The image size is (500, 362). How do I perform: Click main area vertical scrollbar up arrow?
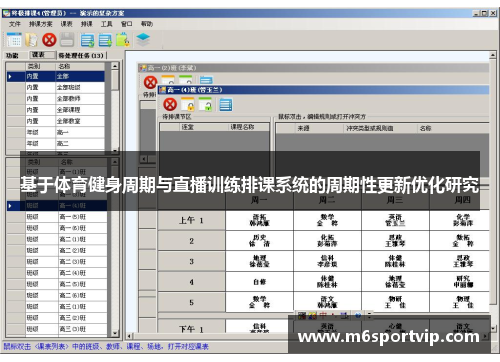[493, 55]
